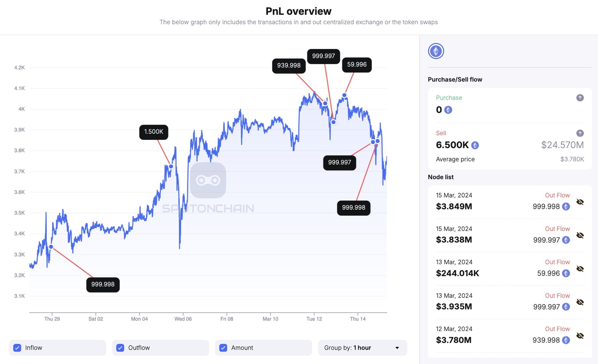The image size is (598, 364).
Task: Enable the Inflow checkbox
Action: (x=17, y=348)
